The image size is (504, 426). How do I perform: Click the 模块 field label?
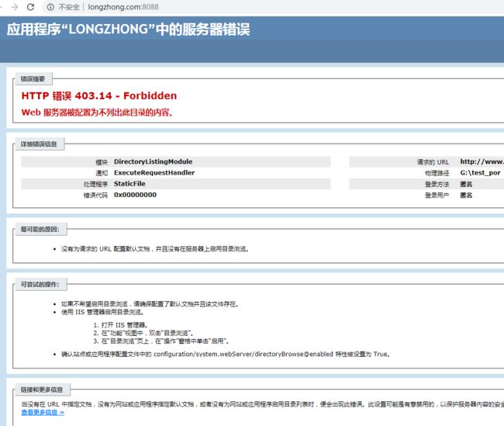(102, 162)
